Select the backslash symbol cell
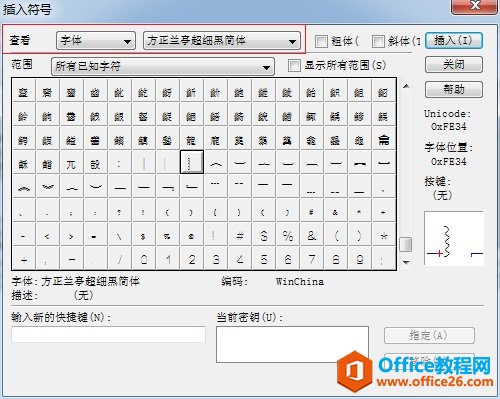Image resolution: width=500 pixels, height=399 pixels. [x=119, y=236]
